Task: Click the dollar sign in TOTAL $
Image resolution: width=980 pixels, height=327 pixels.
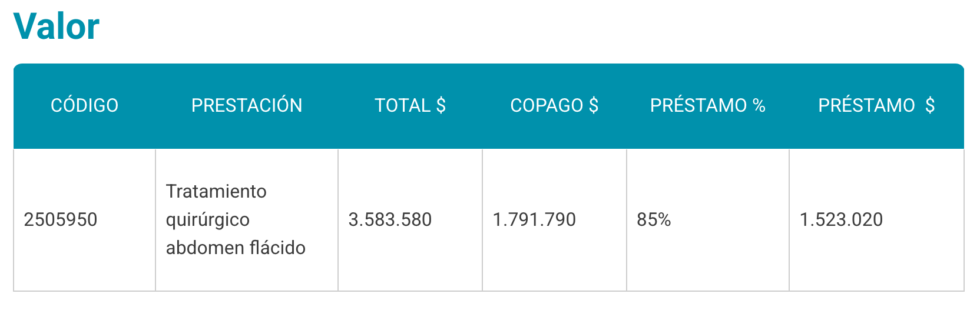Action: coord(441,105)
